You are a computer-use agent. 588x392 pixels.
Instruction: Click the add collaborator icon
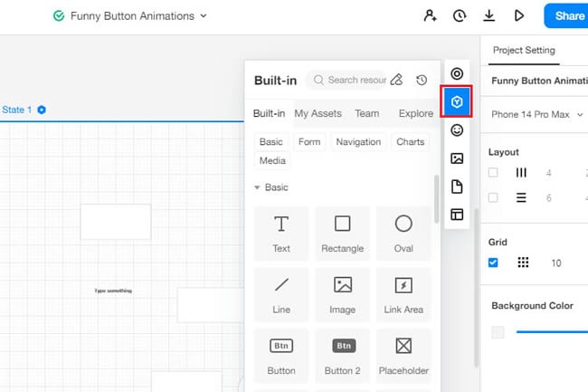(x=430, y=15)
